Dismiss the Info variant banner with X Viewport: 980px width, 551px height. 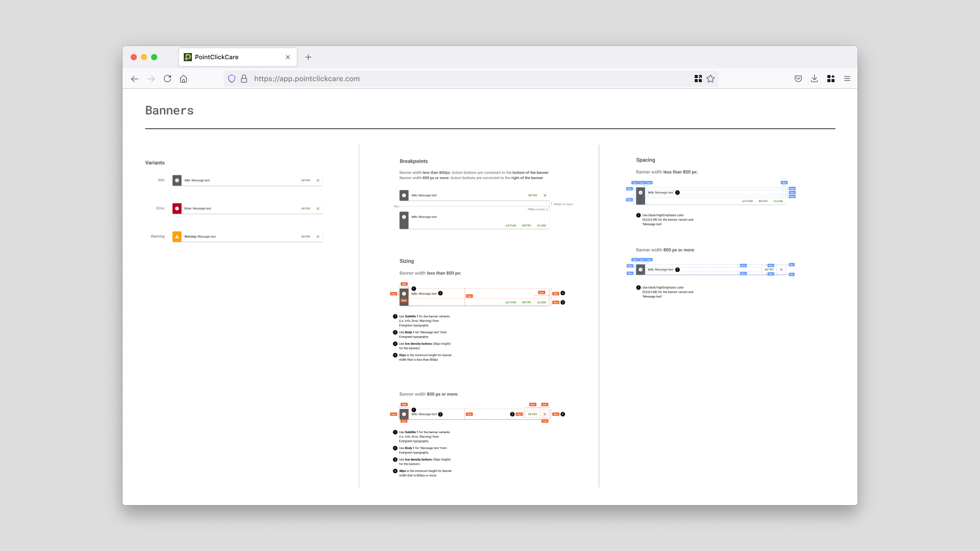[318, 181]
